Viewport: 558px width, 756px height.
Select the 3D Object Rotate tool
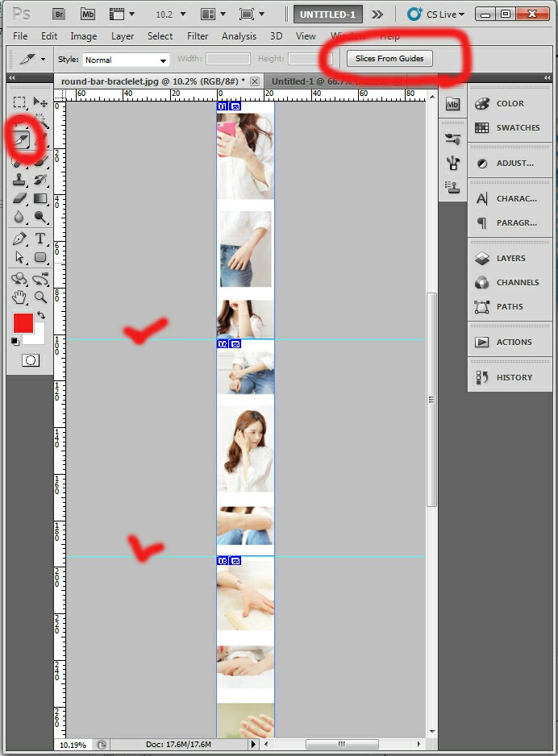pyautogui.click(x=19, y=278)
